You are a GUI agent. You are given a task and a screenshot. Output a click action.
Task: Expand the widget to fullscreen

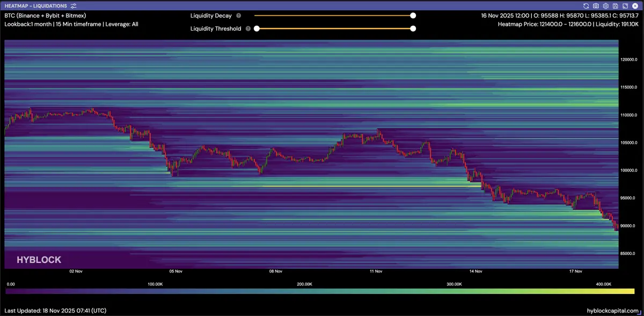(624, 5)
